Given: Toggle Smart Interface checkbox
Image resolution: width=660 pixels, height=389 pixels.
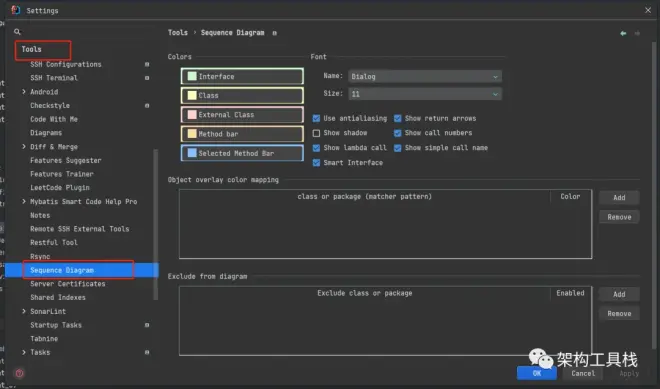Looking at the screenshot, I should tap(316, 163).
